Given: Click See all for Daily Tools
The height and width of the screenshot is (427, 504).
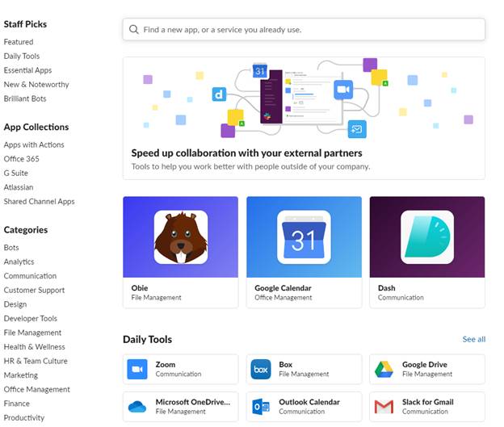Looking at the screenshot, I should click(x=474, y=339).
